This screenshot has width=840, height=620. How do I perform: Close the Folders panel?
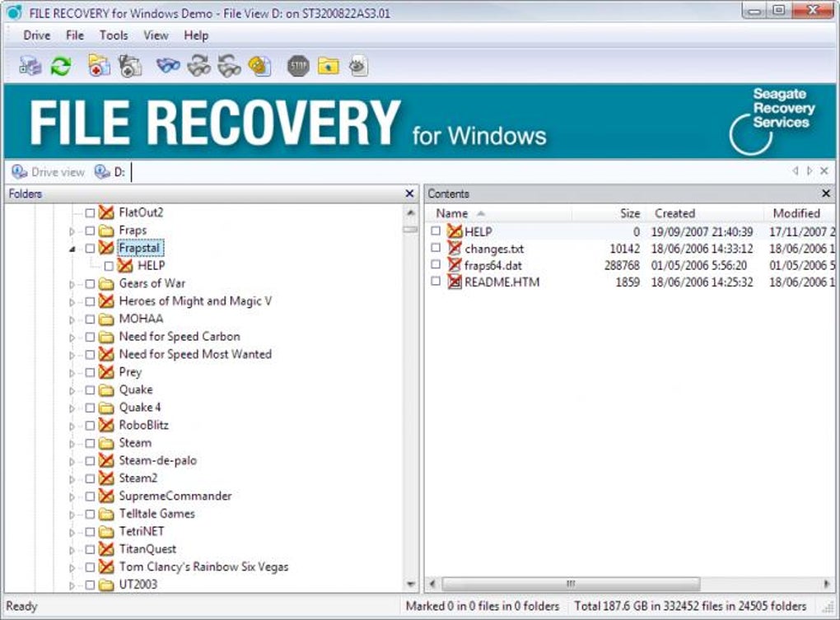(409, 193)
